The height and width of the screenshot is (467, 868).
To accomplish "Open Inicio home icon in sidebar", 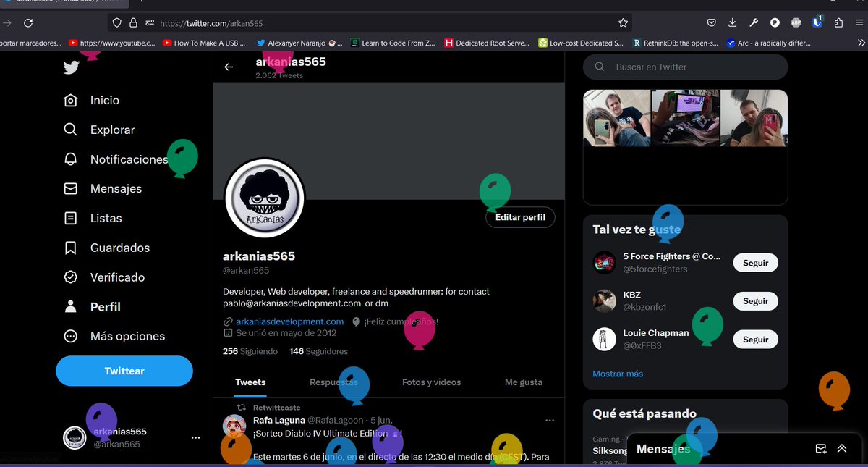I will click(x=70, y=100).
